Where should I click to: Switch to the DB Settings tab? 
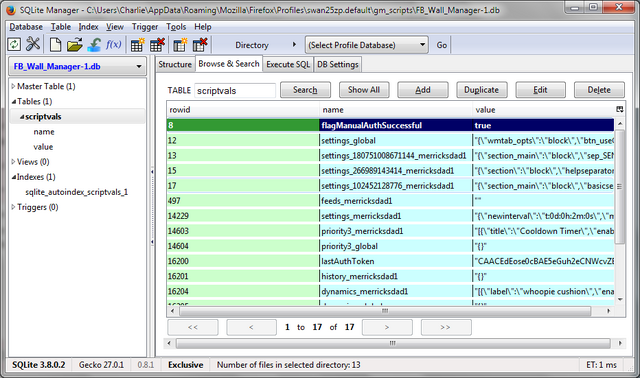(x=338, y=64)
